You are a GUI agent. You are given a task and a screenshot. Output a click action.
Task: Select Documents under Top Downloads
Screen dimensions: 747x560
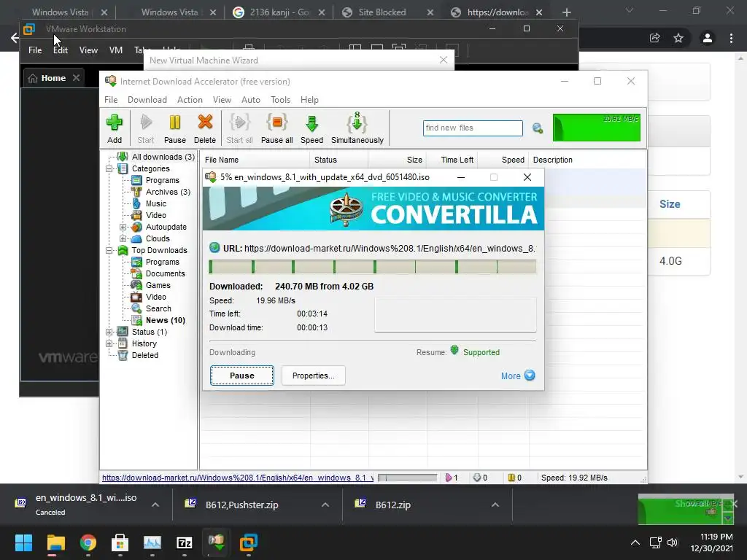[x=166, y=273]
